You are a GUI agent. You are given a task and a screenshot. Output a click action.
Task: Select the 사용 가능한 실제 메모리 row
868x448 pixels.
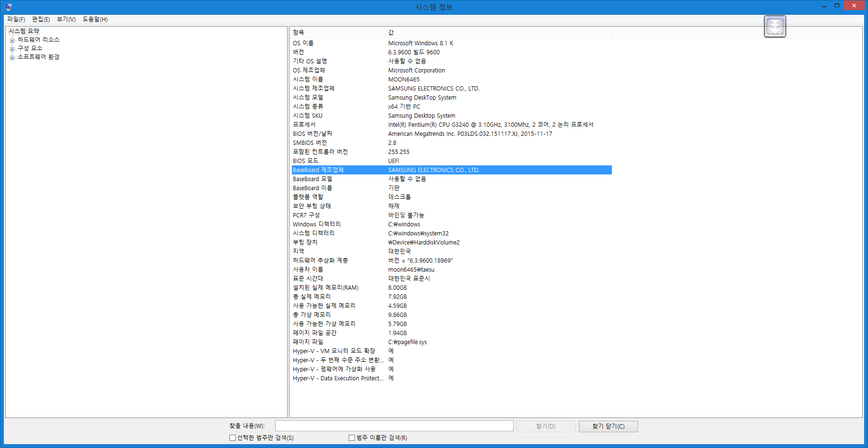pyautogui.click(x=452, y=306)
